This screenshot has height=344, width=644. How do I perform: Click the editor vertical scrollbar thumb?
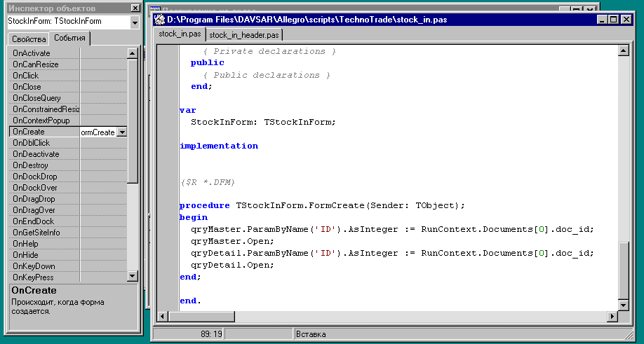point(624,270)
